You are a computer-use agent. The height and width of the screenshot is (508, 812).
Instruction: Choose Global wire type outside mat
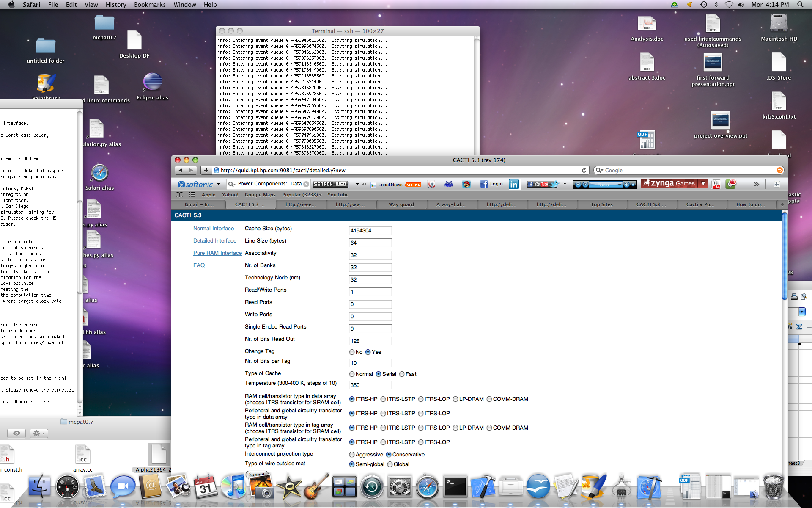tap(390, 464)
